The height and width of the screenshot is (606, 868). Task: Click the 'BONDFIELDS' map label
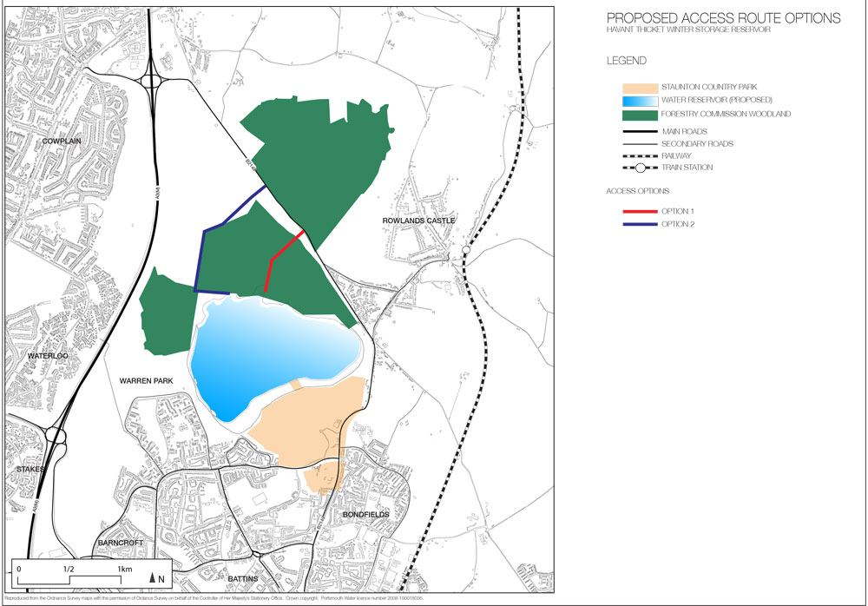tap(366, 515)
